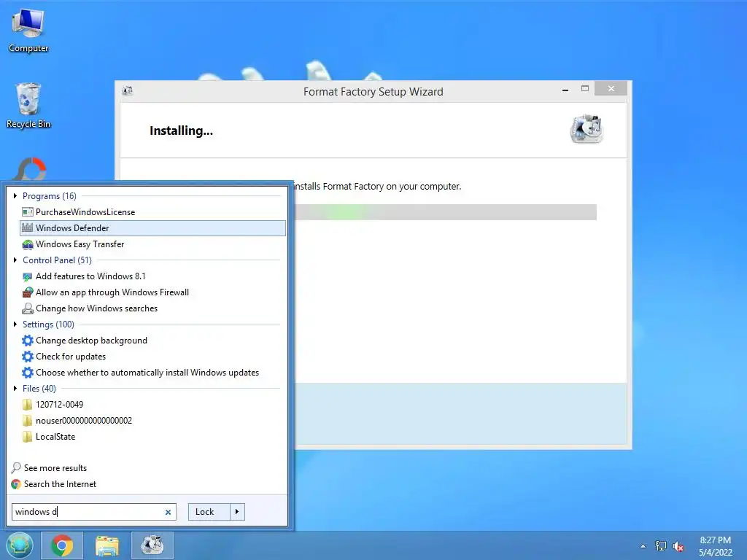Click the Start orb button

pos(20,545)
